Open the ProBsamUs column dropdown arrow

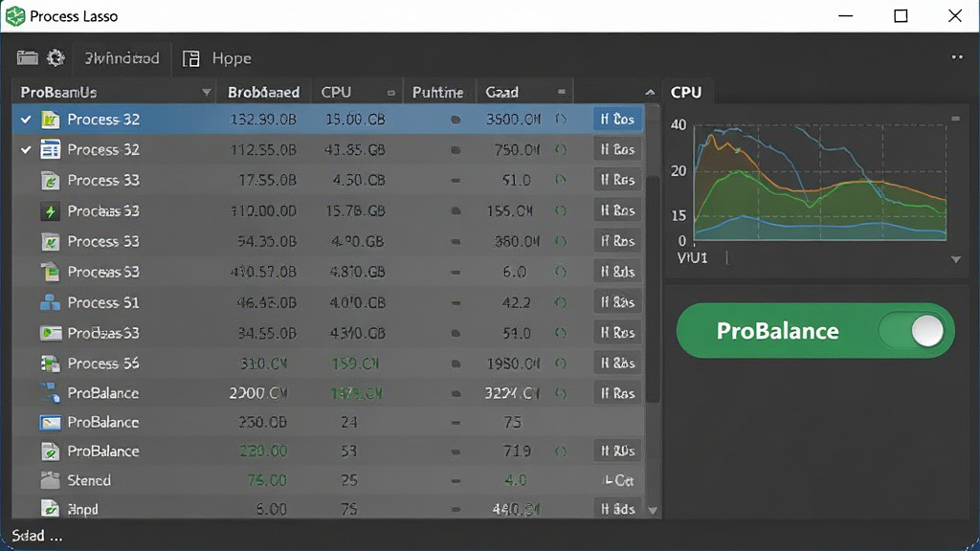pyautogui.click(x=206, y=93)
